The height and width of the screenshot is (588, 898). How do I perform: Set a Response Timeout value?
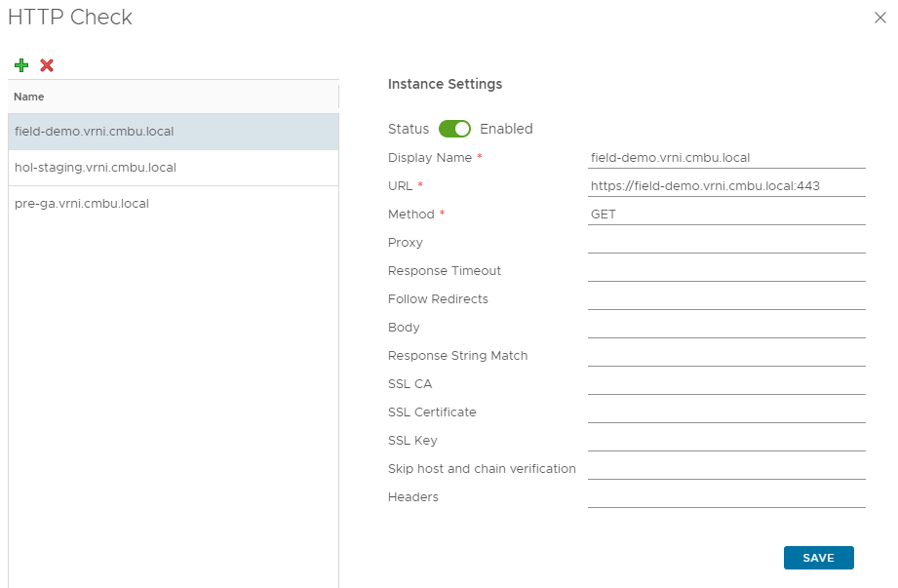[726, 270]
